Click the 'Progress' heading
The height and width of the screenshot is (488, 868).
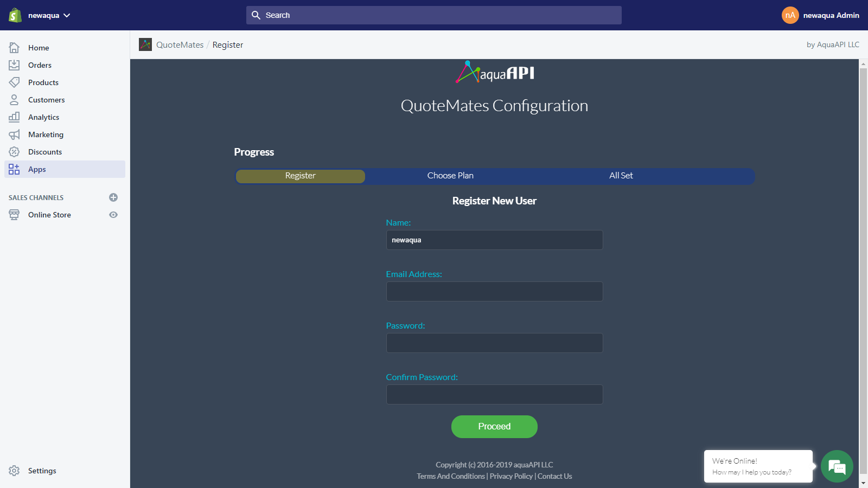(x=254, y=152)
